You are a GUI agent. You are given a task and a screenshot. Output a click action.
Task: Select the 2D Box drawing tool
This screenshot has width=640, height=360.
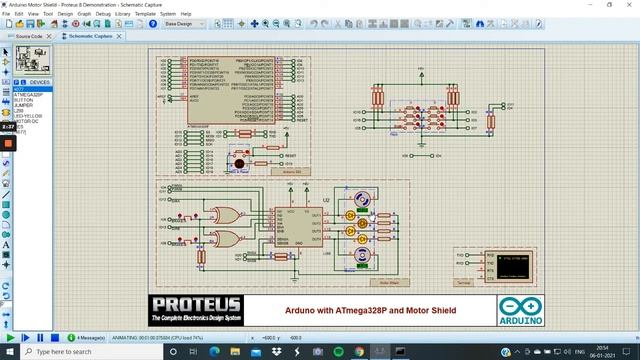coord(6,205)
